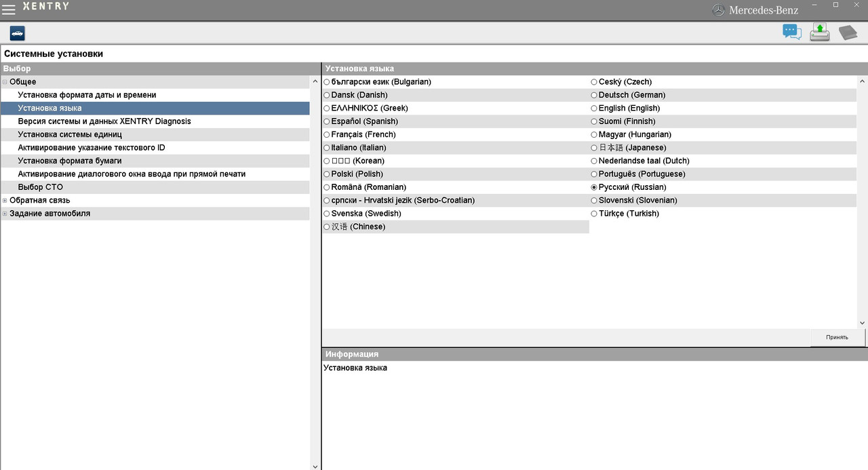Choose Español (Spanish) option

point(327,121)
